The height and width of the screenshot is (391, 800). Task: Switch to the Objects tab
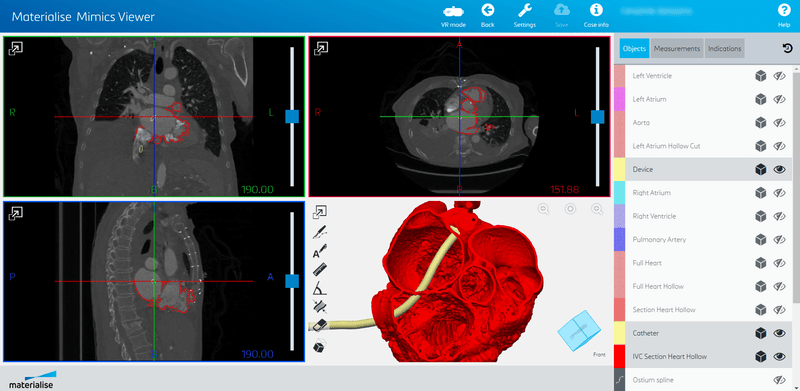click(x=635, y=48)
